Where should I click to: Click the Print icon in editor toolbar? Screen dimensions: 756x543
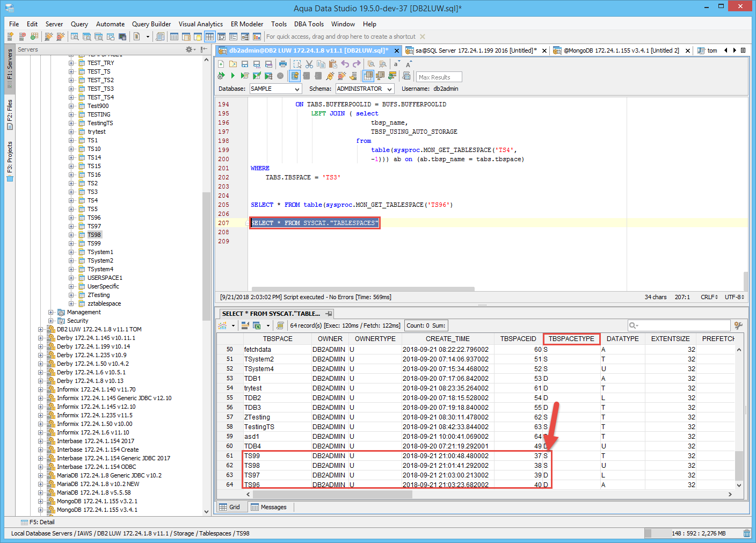point(283,64)
